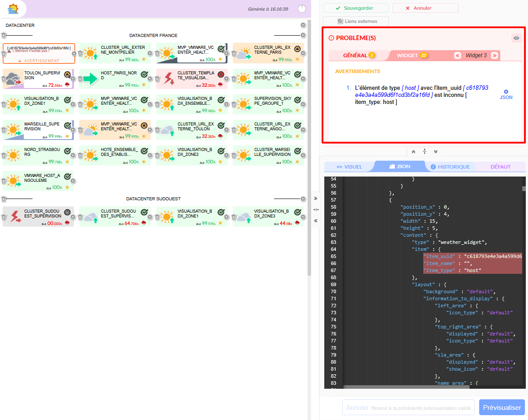Expand lower panel with double up chevron
The image size is (528, 420).
tap(414, 151)
